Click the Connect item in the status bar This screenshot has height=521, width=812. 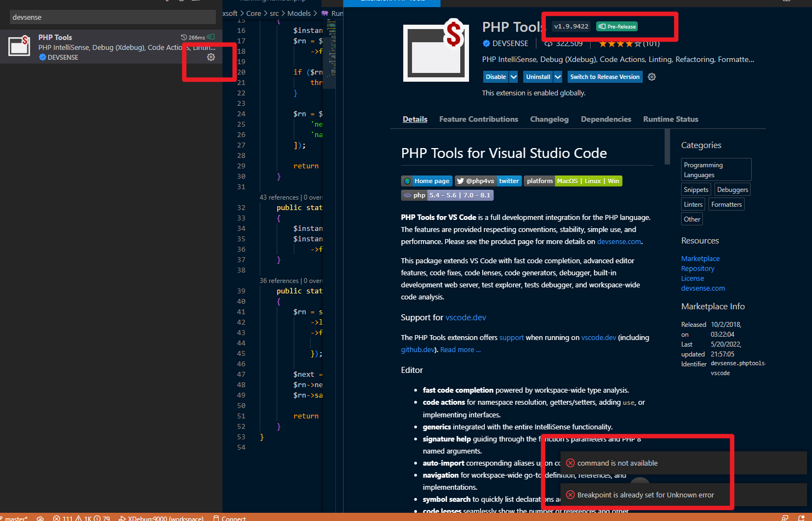(230, 518)
